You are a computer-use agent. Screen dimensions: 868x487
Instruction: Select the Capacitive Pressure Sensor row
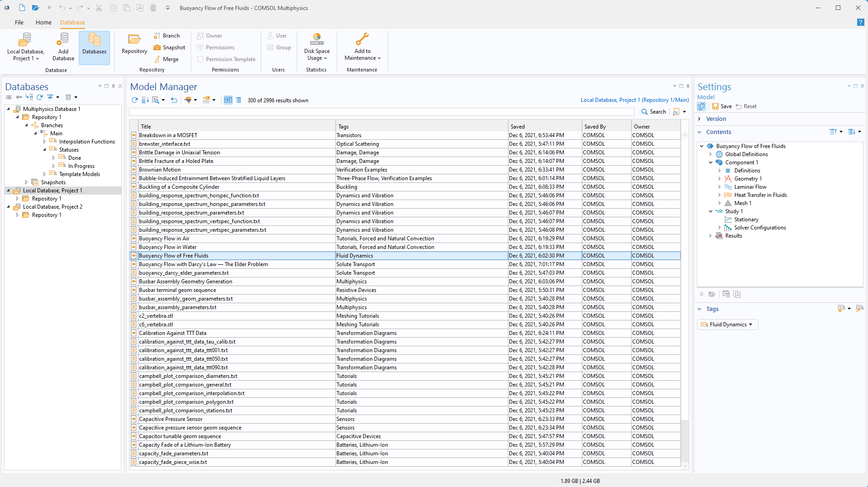(x=405, y=419)
